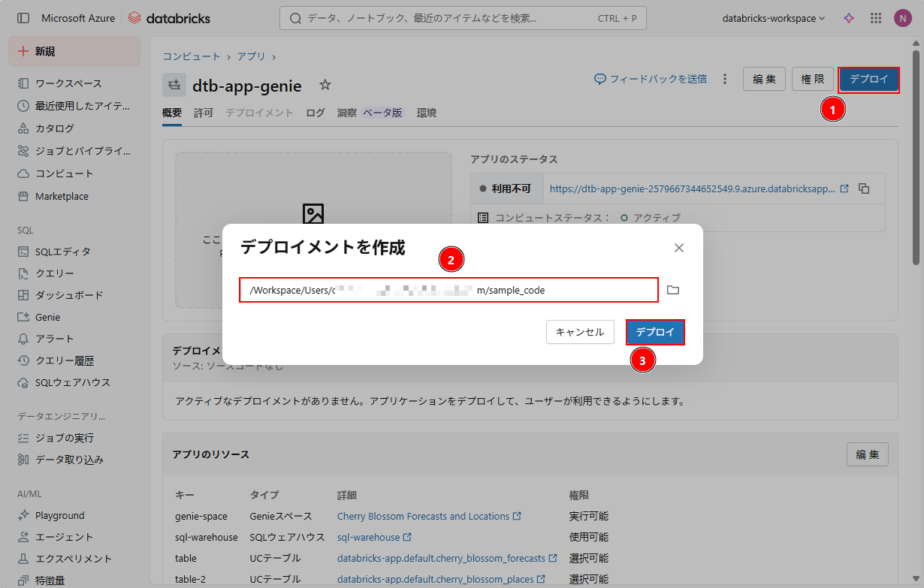
Task: Switch to the 許可 tab
Action: coord(204,113)
